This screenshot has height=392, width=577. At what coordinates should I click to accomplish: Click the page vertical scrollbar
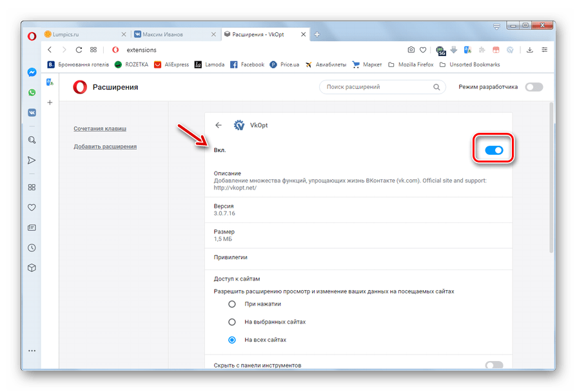pyautogui.click(x=551, y=177)
